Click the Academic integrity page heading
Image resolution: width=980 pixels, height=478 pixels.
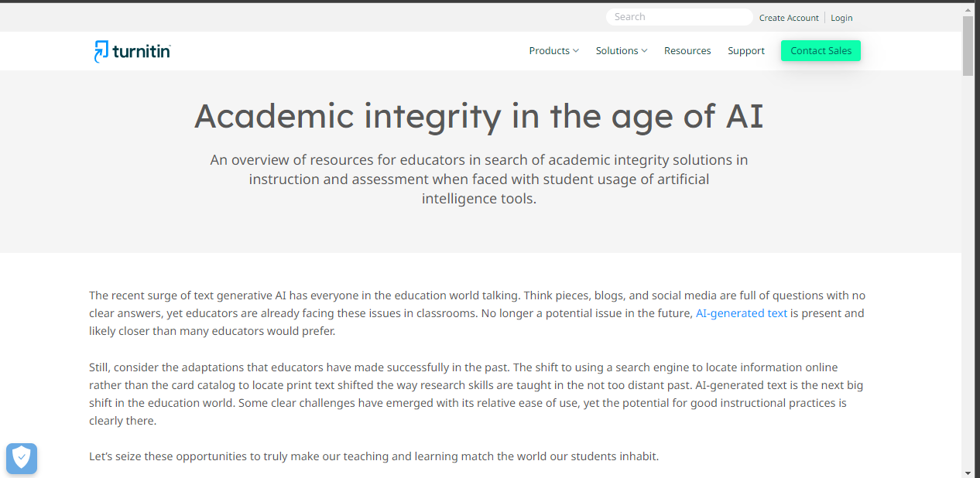(x=479, y=116)
